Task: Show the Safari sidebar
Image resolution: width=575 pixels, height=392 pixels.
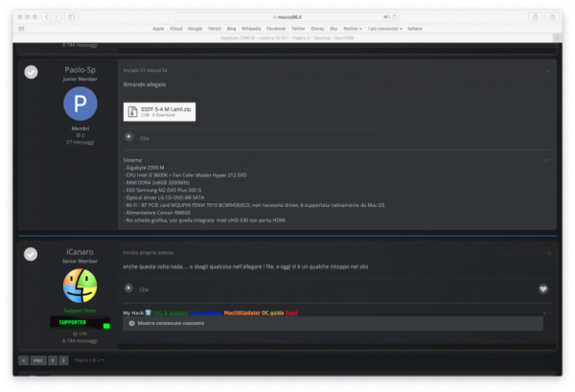Action: (x=72, y=17)
